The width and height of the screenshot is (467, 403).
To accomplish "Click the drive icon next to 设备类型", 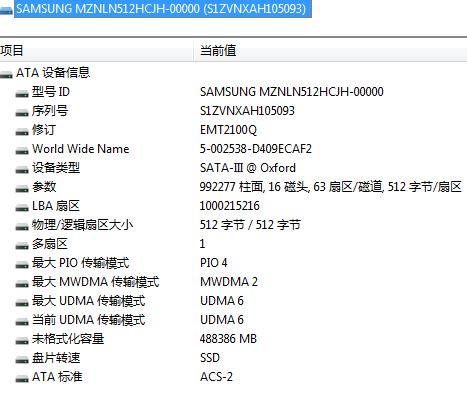I will (22, 170).
